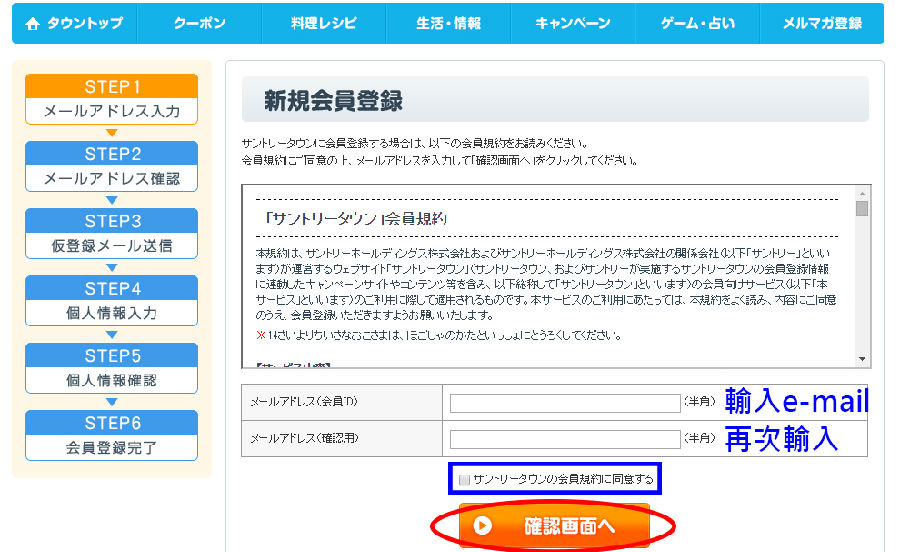Click the 新規会員登録 heading

tap(333, 101)
